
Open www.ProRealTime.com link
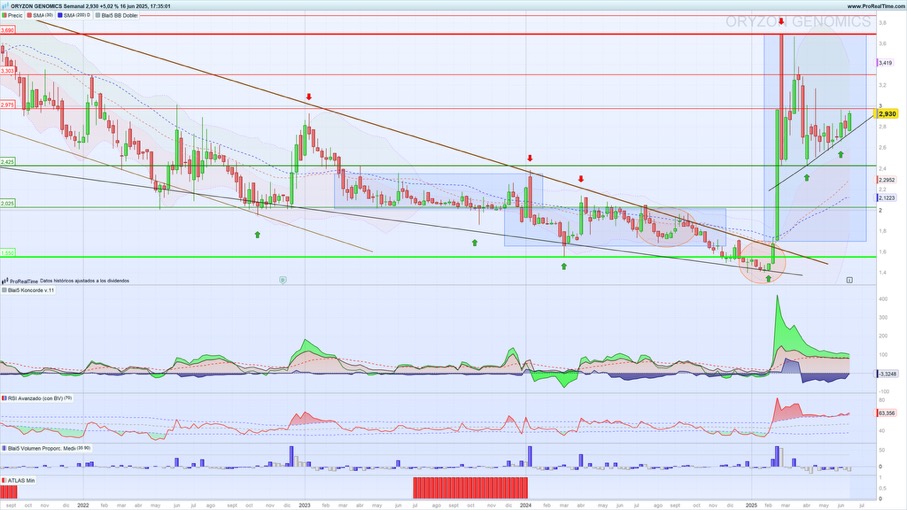(x=876, y=6)
